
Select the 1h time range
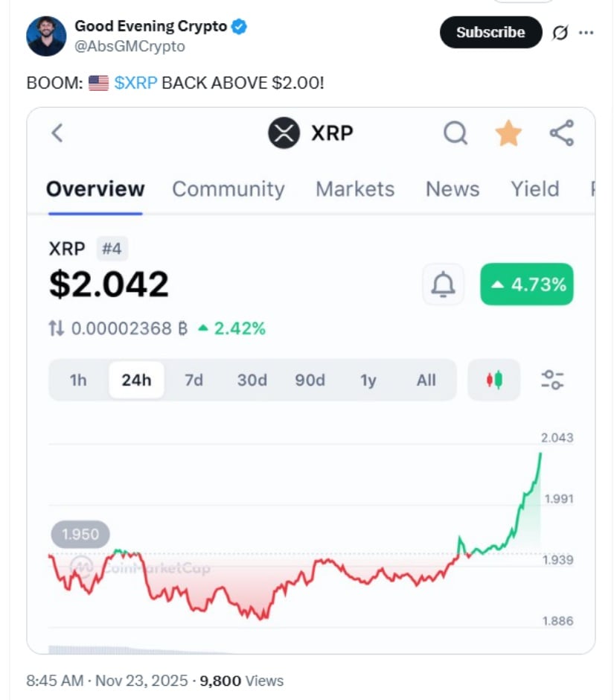(78, 380)
